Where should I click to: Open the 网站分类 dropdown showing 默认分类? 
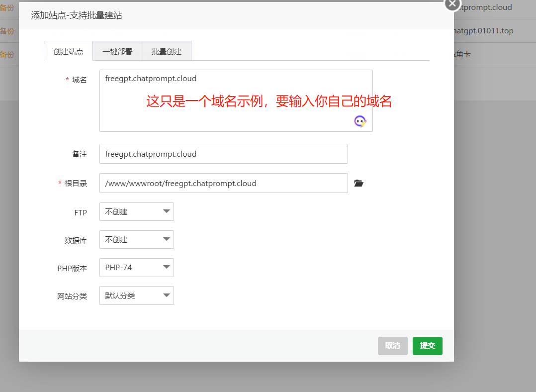pos(136,295)
